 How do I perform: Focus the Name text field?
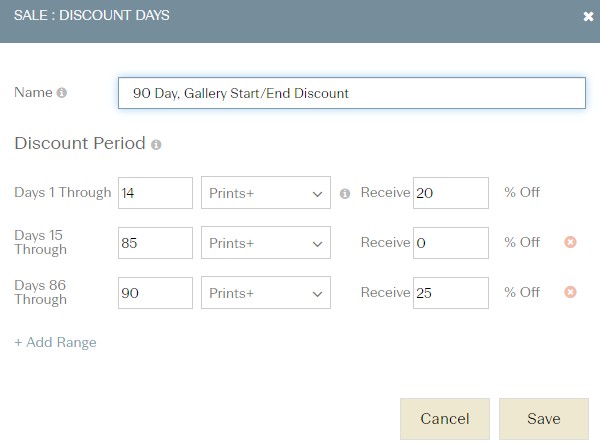352,93
